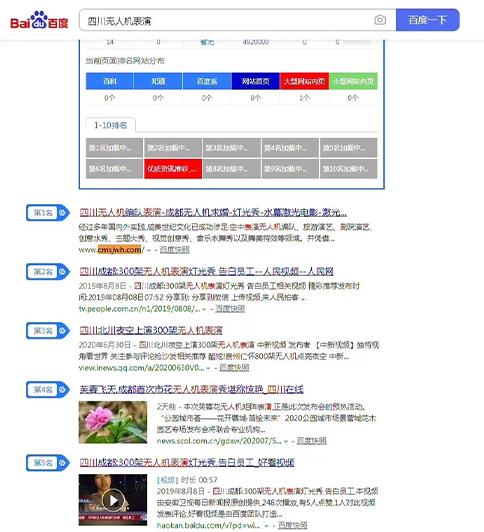The height and width of the screenshot is (532, 484).
Task: Click the red 大型网站内页 header cell
Action: [304, 81]
